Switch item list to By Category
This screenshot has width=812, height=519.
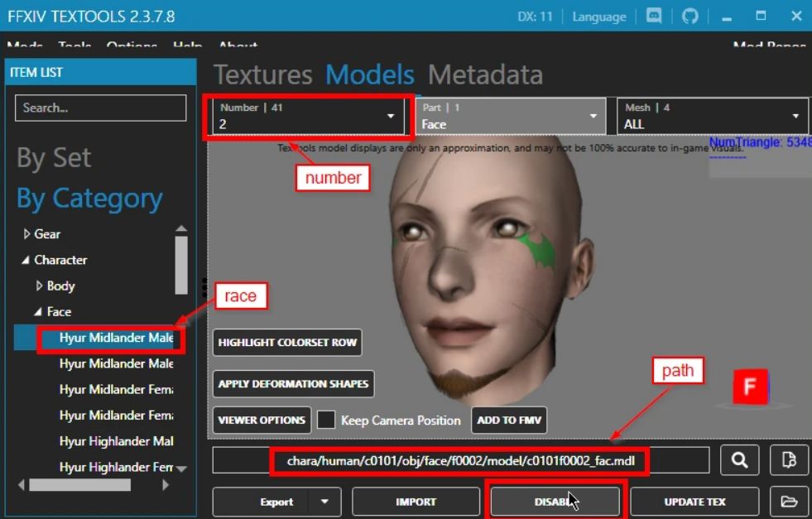pos(89,199)
